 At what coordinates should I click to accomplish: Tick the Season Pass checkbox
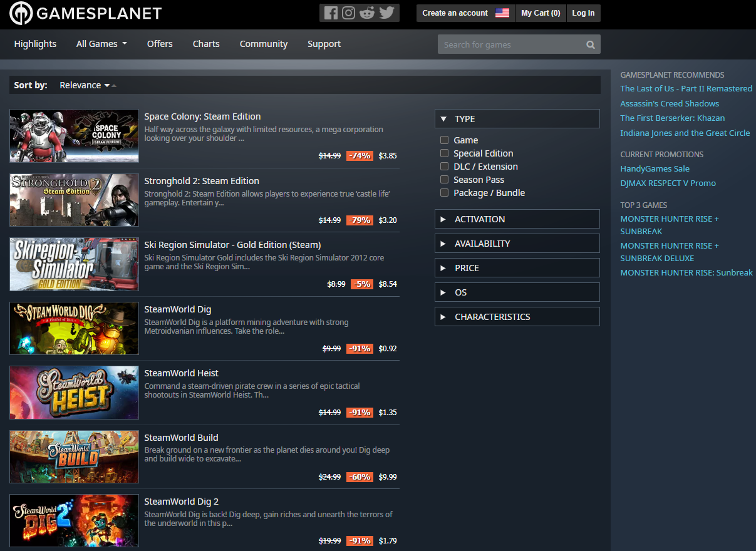pos(444,180)
